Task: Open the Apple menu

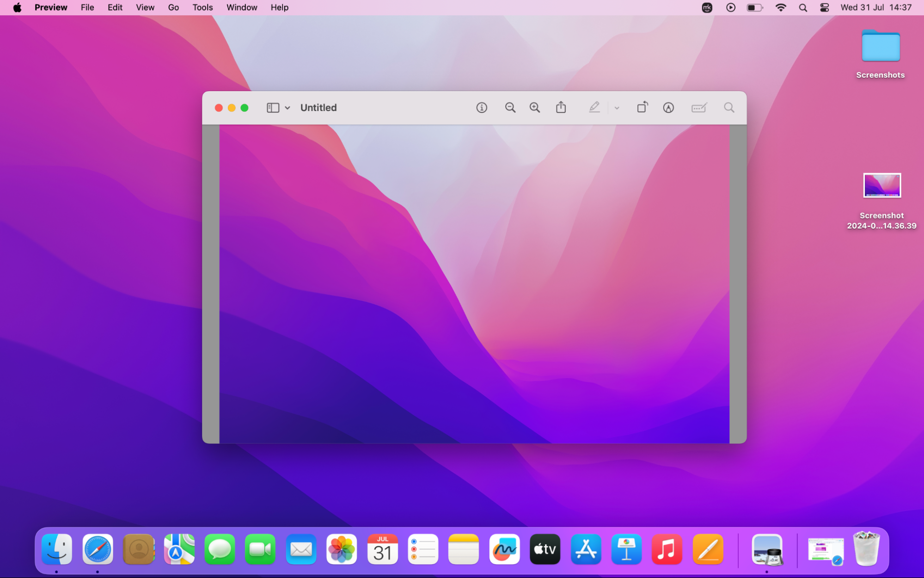Action: [x=17, y=7]
